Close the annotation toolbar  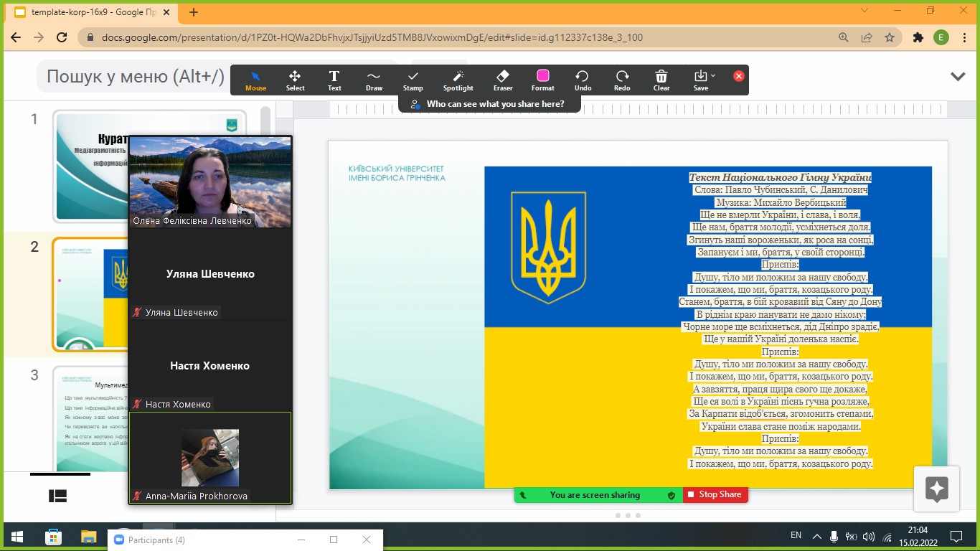[x=738, y=76]
